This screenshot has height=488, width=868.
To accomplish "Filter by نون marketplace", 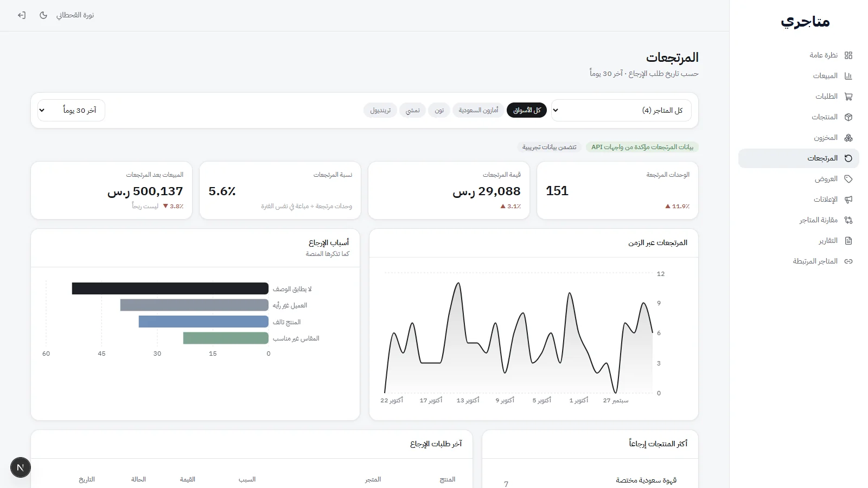I will pyautogui.click(x=439, y=111).
